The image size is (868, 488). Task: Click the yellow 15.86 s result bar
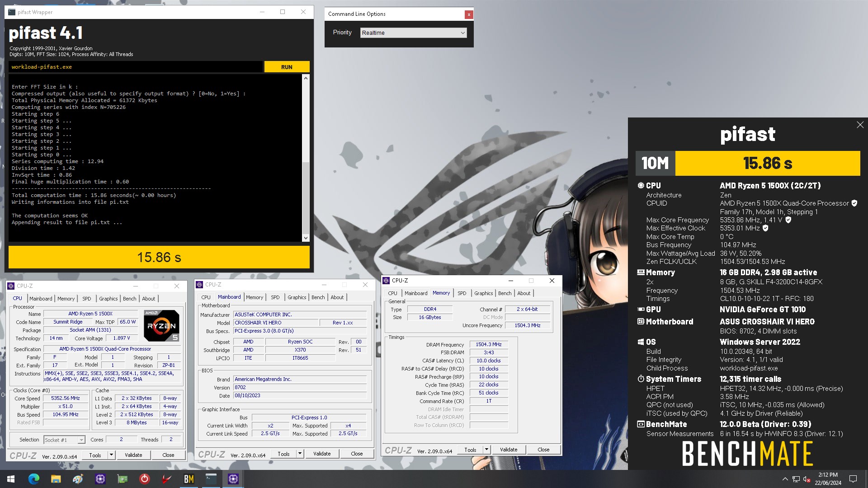159,257
